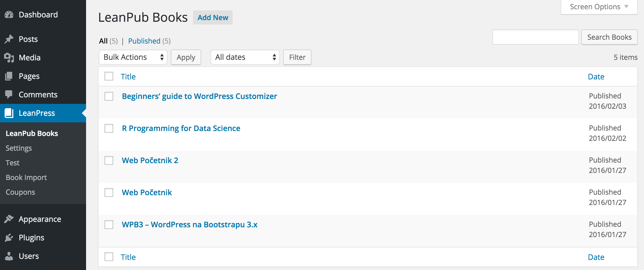Go to the Posts menu
Screen dimensions: 644x270
(x=43, y=39)
